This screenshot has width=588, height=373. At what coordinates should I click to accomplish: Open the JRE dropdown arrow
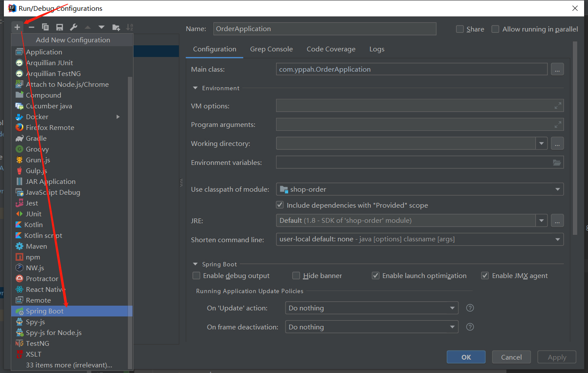pyautogui.click(x=542, y=221)
